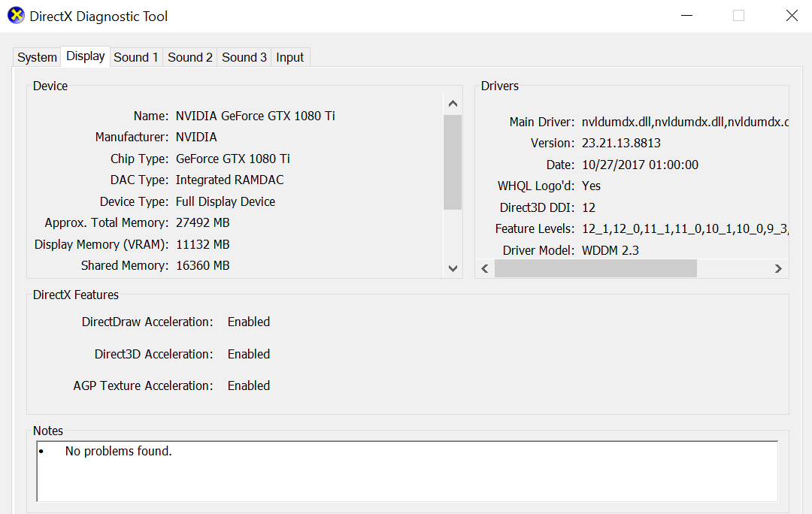Click the Drivers panel horizontal scrollbar thumb
This screenshot has width=812, height=514.
point(595,268)
